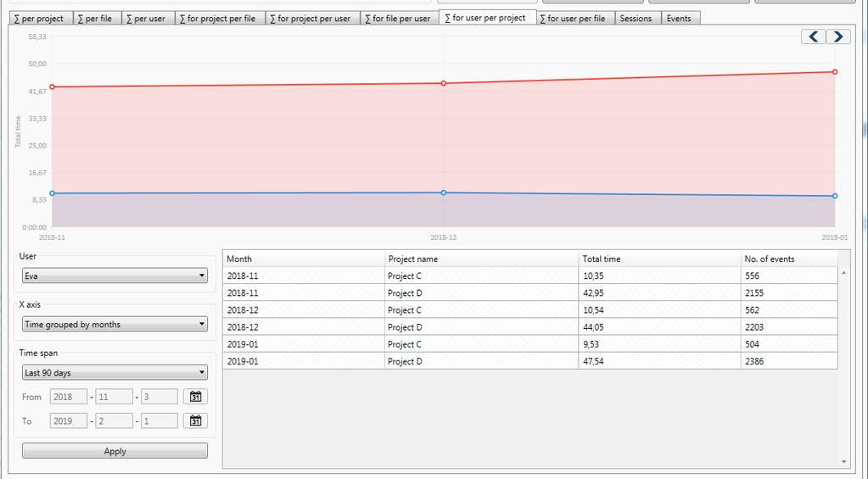868x479 pixels.
Task: Click the previous chart arrow button
Action: coord(813,36)
